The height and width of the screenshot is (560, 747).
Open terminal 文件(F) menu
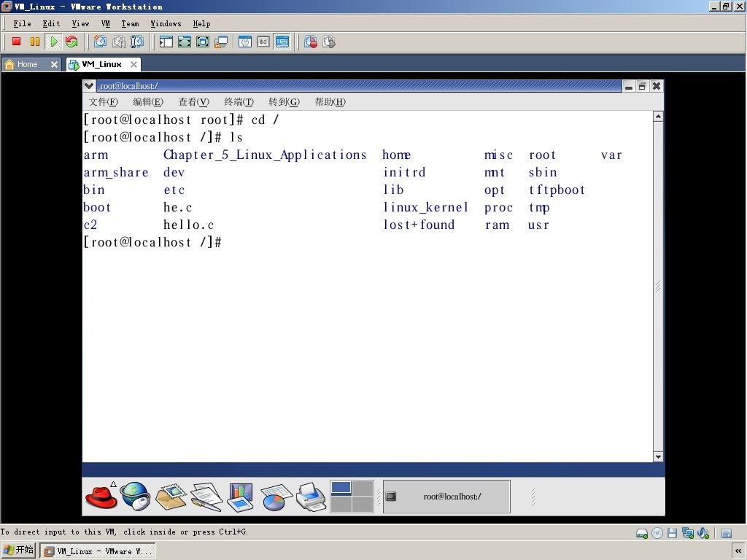[103, 102]
